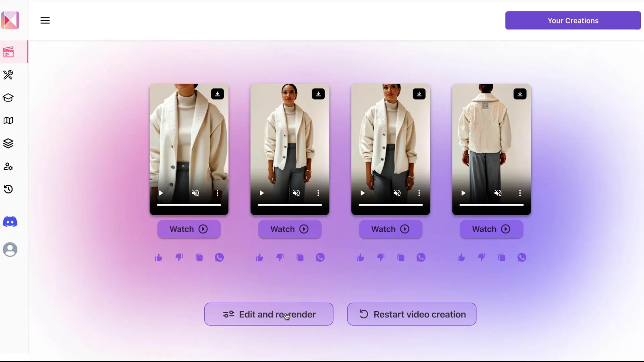Click the hamburger menu icon
Screen dimensions: 644x362
point(45,20)
